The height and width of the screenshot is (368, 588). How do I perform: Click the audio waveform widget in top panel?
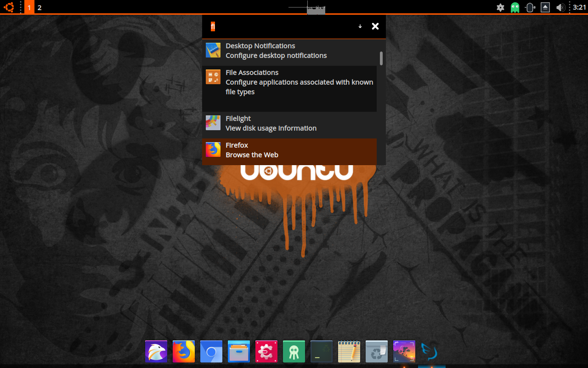pos(307,8)
